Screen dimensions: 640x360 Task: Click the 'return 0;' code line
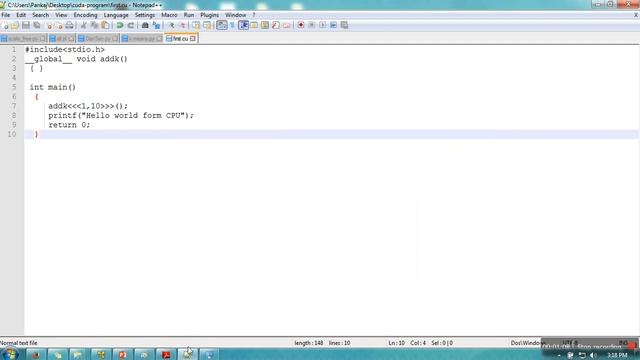(69, 124)
